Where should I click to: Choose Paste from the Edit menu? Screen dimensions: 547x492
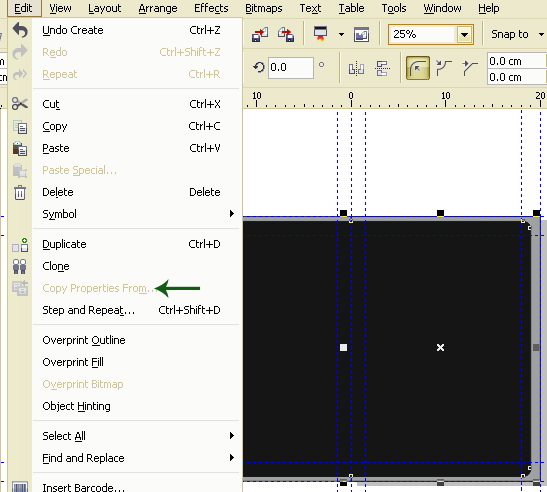click(x=136, y=148)
